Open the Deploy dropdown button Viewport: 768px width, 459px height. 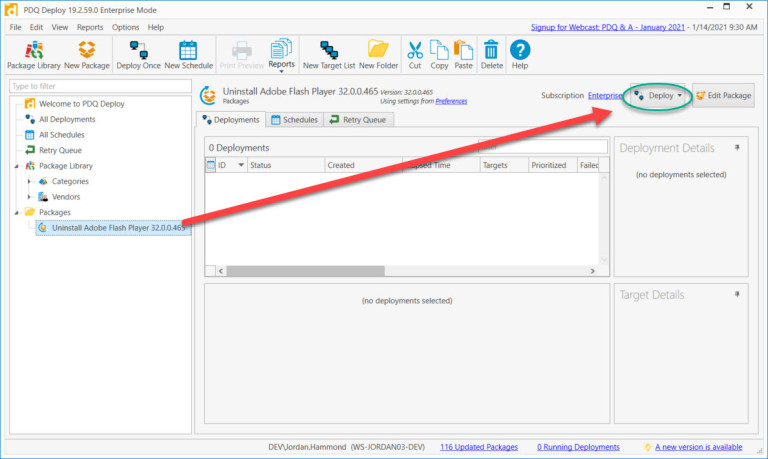[x=658, y=96]
